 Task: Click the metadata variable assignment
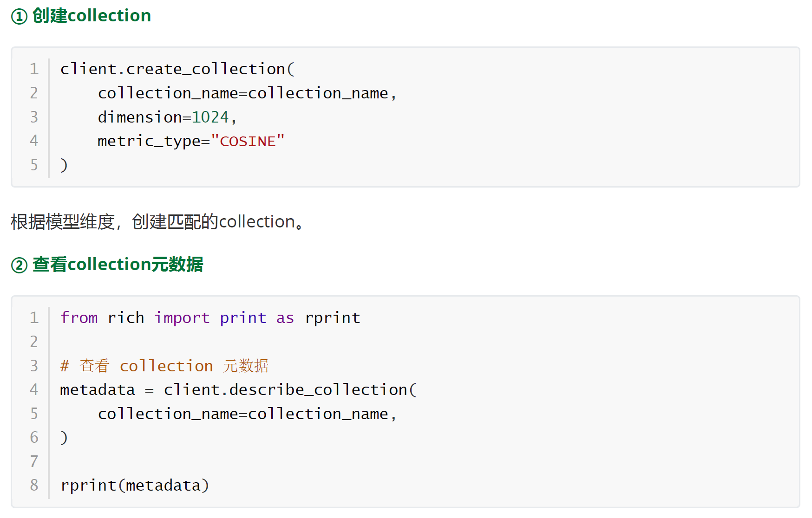click(x=98, y=390)
